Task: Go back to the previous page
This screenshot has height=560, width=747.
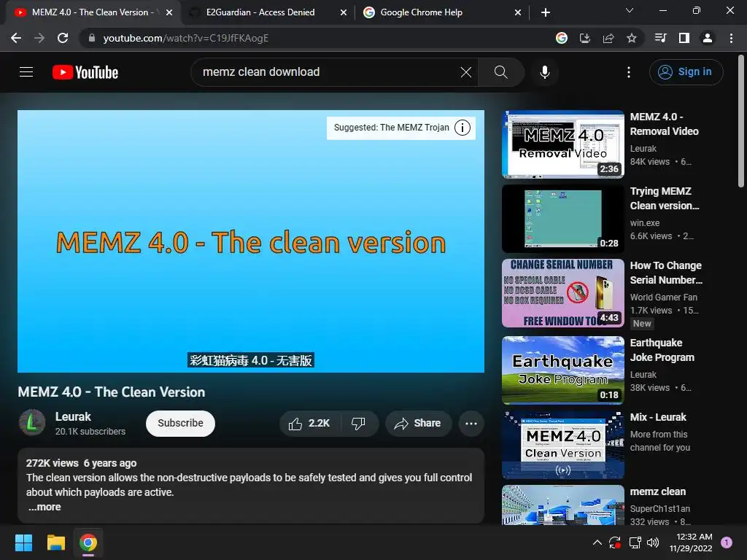Action: tap(16, 38)
